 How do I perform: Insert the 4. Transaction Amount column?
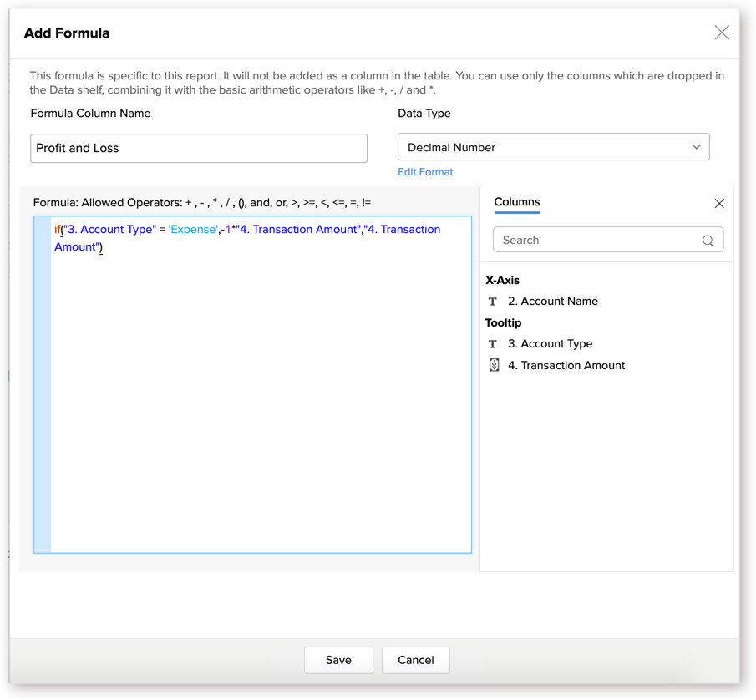[566, 365]
